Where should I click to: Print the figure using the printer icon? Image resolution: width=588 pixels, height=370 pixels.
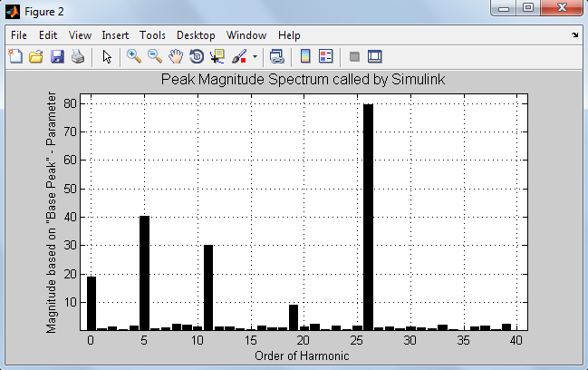(78, 56)
